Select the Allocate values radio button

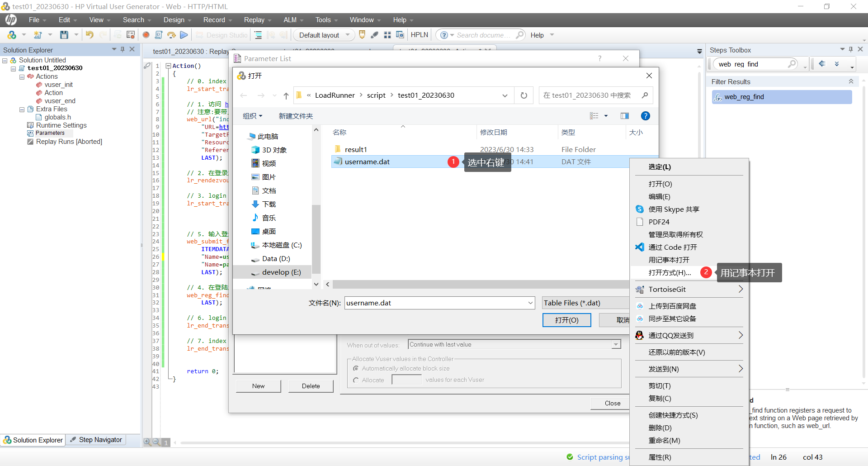coord(356,380)
